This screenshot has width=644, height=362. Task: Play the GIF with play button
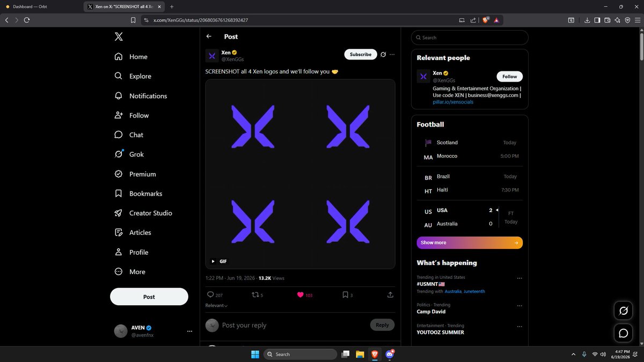(213, 261)
